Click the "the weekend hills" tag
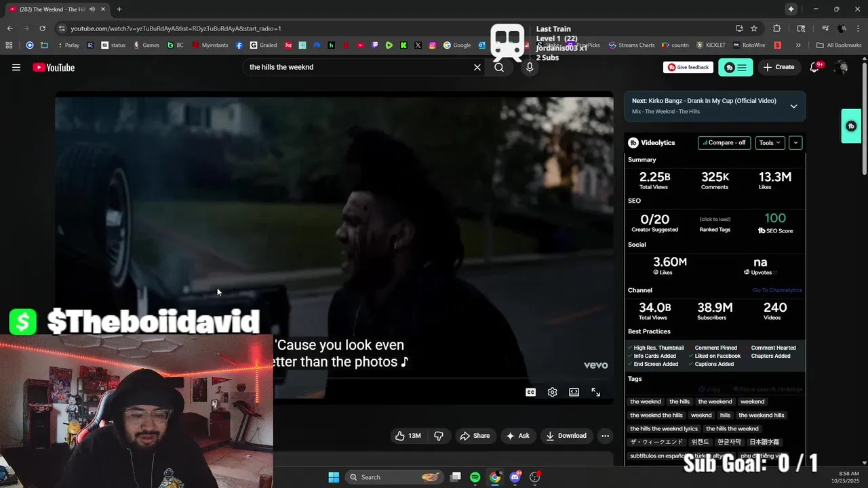 (761, 415)
